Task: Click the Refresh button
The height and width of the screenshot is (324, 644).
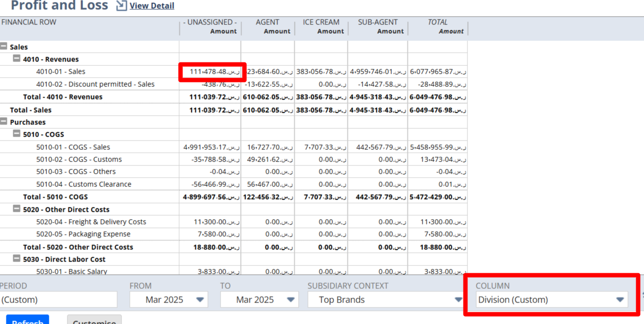Action: tap(27, 321)
